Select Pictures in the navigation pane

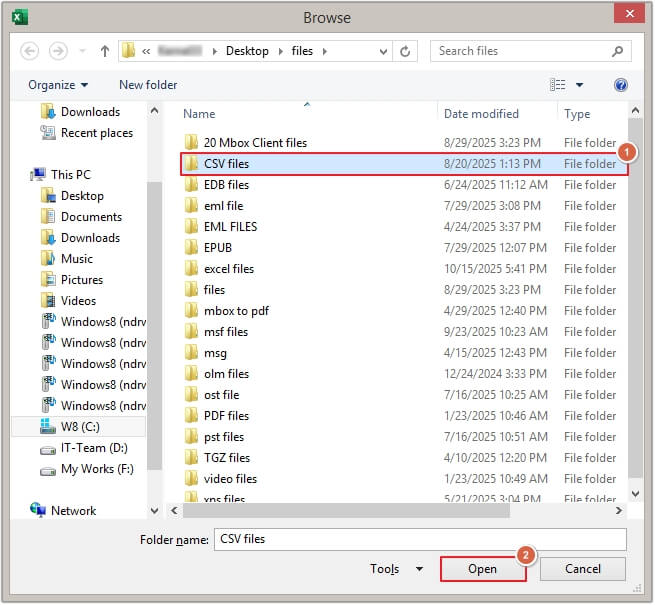pyautogui.click(x=72, y=280)
